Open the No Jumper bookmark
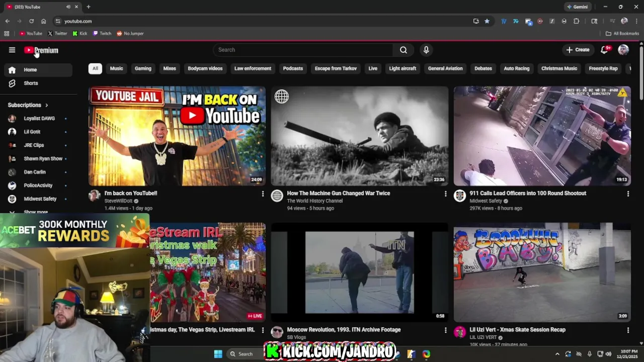The image size is (644, 362). 130,34
